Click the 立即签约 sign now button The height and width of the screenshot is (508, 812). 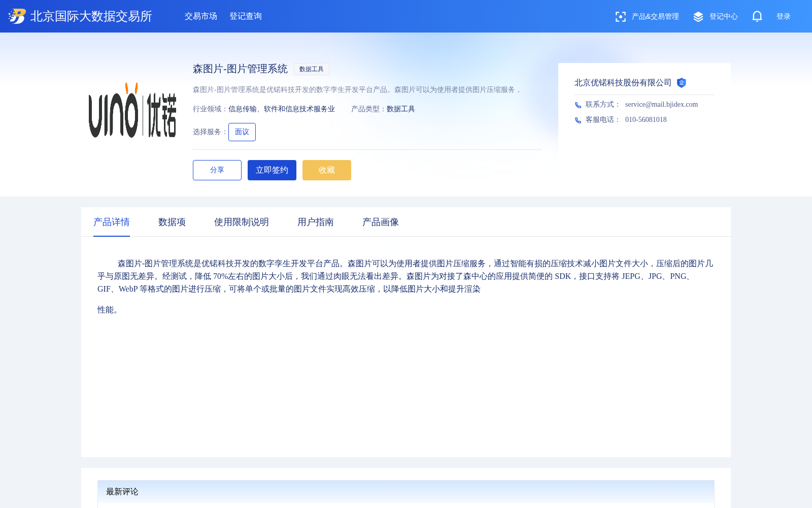272,170
